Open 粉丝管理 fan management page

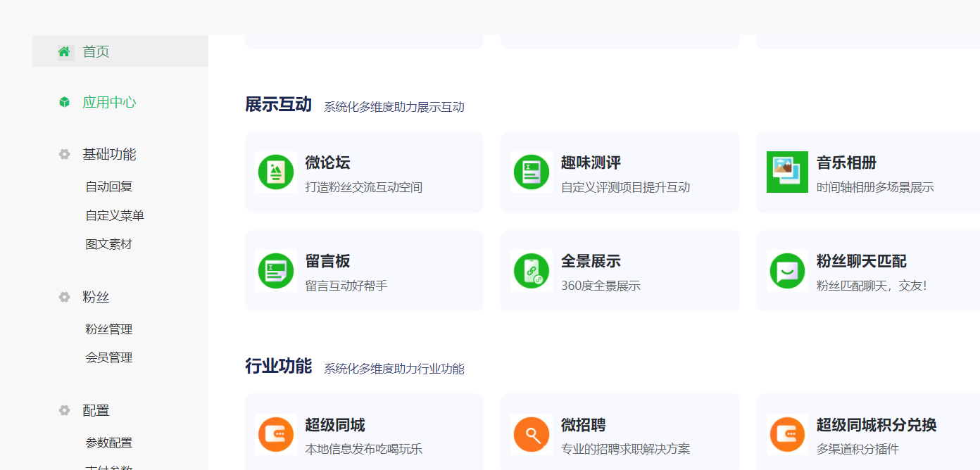coord(109,328)
